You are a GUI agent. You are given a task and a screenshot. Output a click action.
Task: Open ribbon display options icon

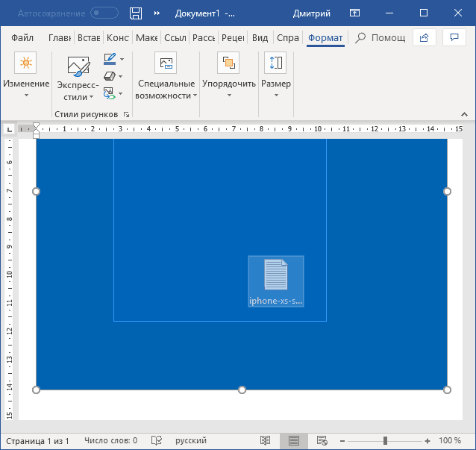click(x=354, y=13)
